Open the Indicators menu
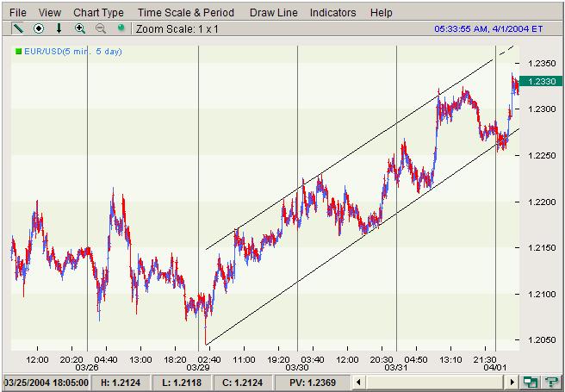The width and height of the screenshot is (565, 392). coord(333,13)
